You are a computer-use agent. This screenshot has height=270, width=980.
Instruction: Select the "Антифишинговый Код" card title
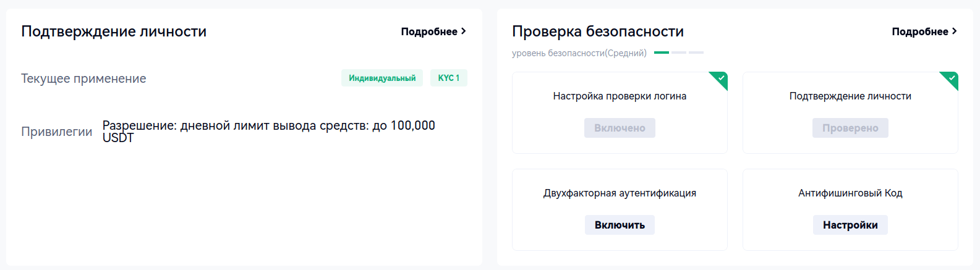[850, 193]
